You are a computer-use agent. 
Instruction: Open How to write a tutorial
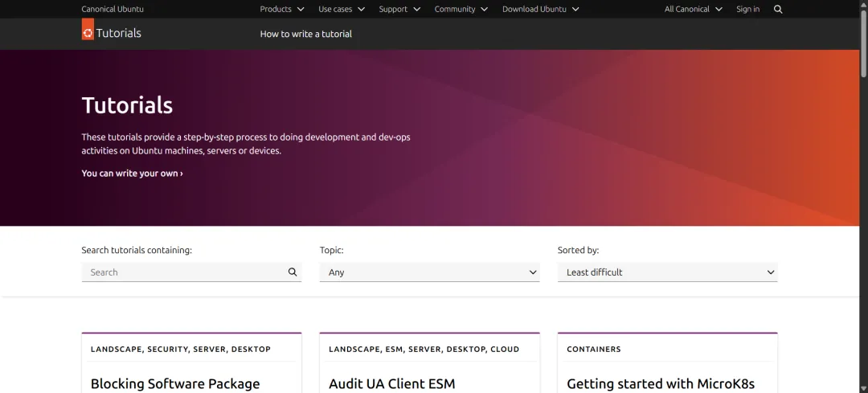pos(305,34)
